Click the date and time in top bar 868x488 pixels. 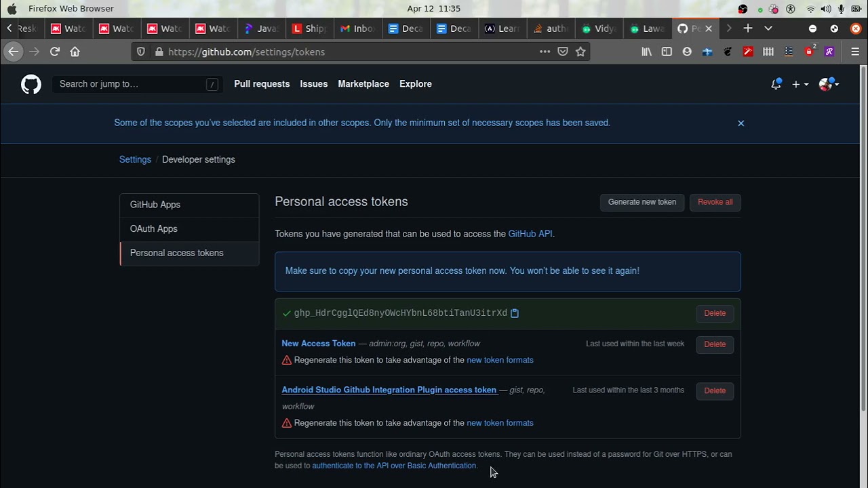(434, 9)
